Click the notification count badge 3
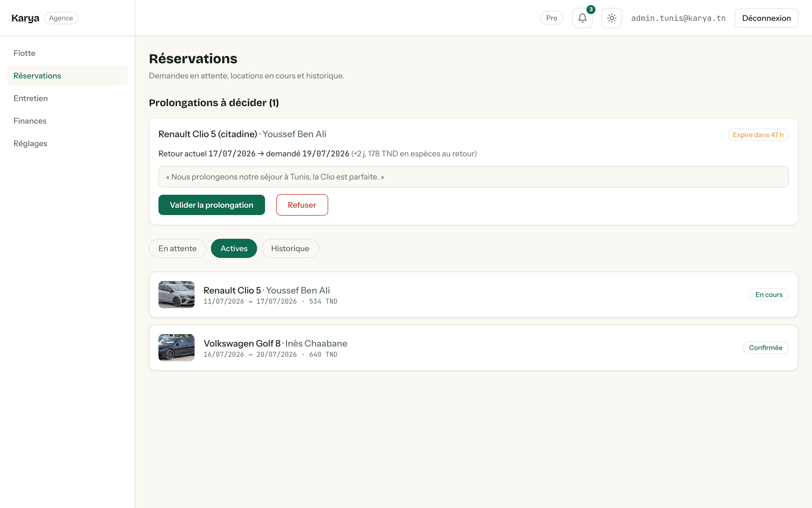Viewport: 812px width, 508px height. (591, 9)
